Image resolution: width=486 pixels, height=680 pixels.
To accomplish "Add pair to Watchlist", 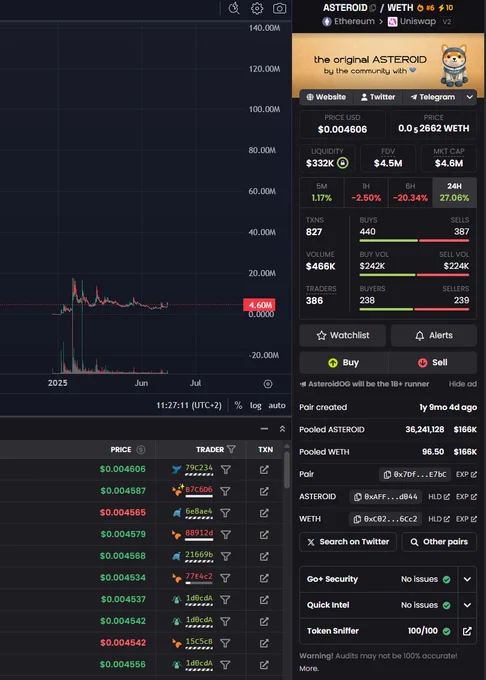I will tap(342, 336).
